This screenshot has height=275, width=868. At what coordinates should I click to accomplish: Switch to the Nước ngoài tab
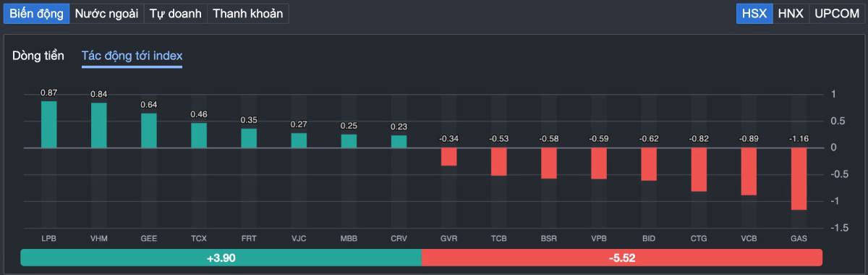[106, 14]
